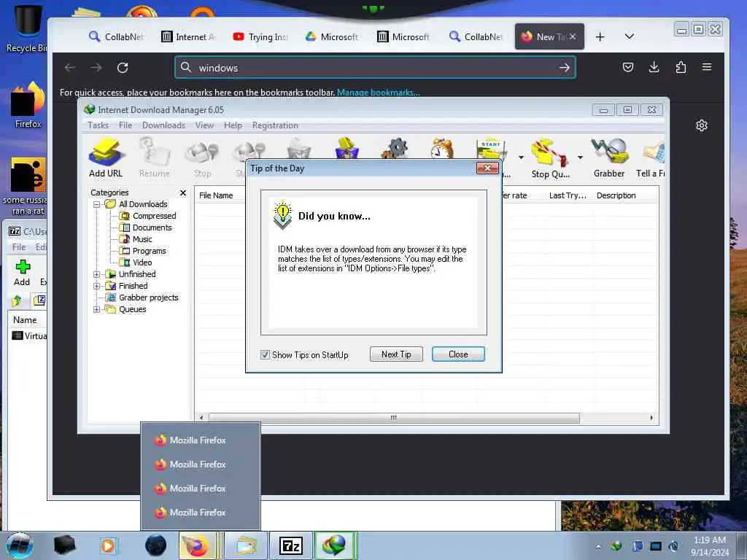This screenshot has height=560, width=747.
Task: Select Grabber projects in categories tree
Action: click(x=148, y=297)
